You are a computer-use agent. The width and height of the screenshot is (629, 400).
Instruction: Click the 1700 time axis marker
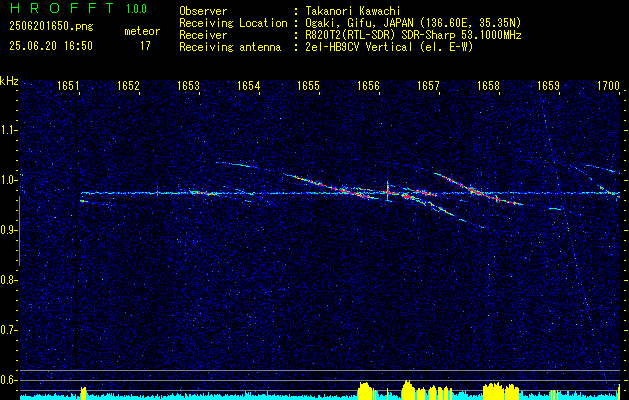(609, 85)
